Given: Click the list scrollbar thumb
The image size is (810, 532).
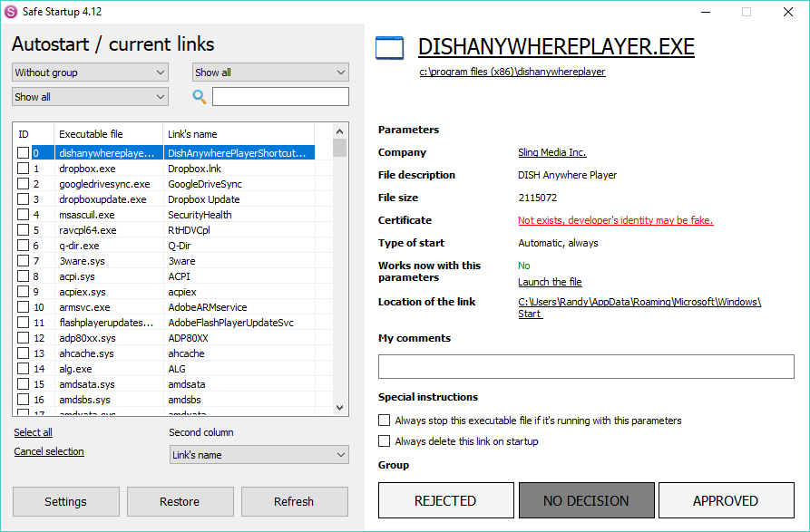Looking at the screenshot, I should pos(339,148).
